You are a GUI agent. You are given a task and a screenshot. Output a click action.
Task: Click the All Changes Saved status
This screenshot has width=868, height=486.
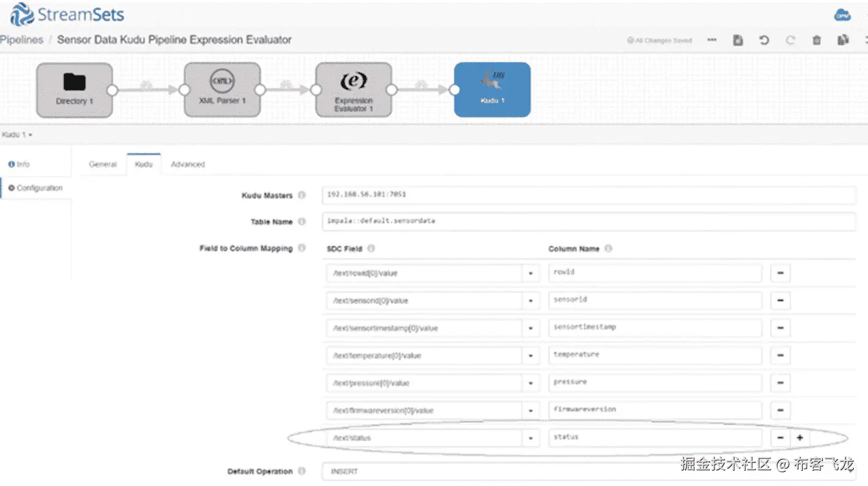pyautogui.click(x=660, y=40)
